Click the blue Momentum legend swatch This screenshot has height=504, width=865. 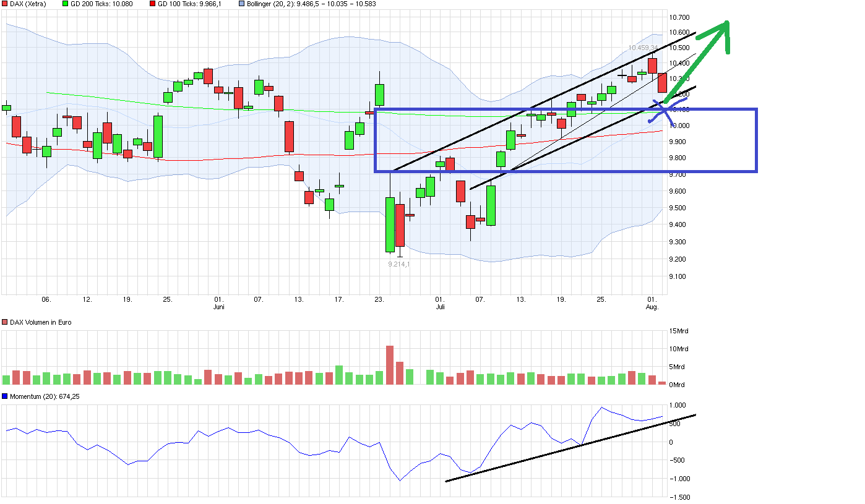pyautogui.click(x=5, y=396)
